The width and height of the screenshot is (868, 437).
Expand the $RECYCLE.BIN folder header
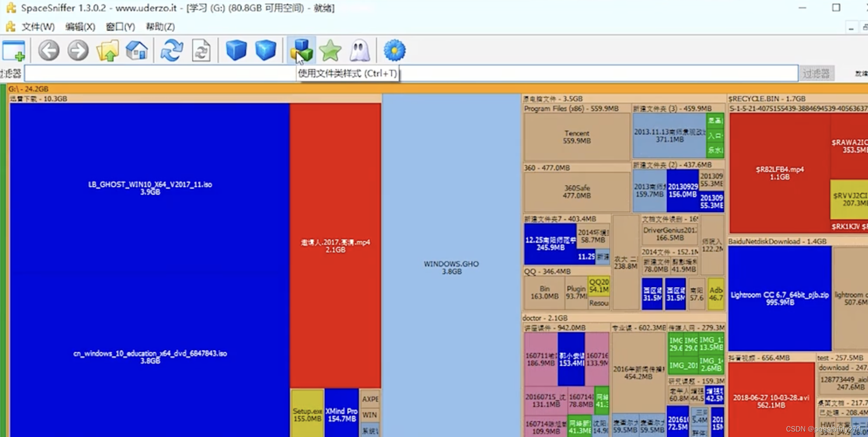(x=766, y=99)
